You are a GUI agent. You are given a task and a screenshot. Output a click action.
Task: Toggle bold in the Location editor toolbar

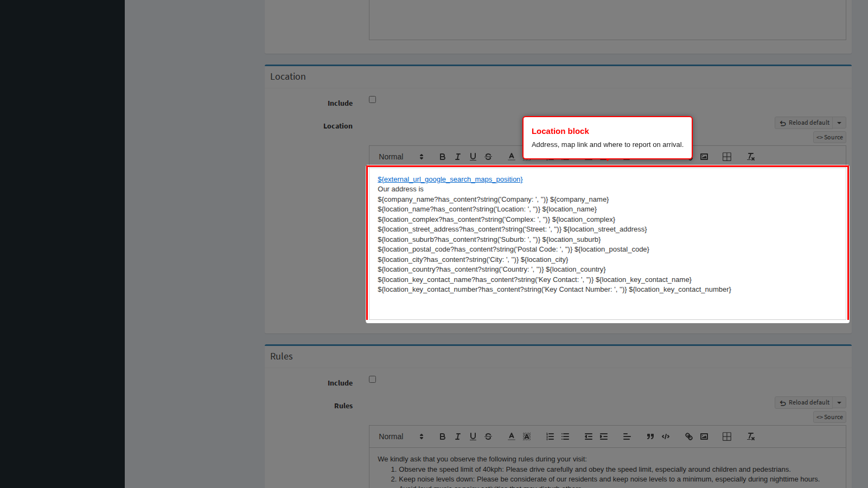442,157
